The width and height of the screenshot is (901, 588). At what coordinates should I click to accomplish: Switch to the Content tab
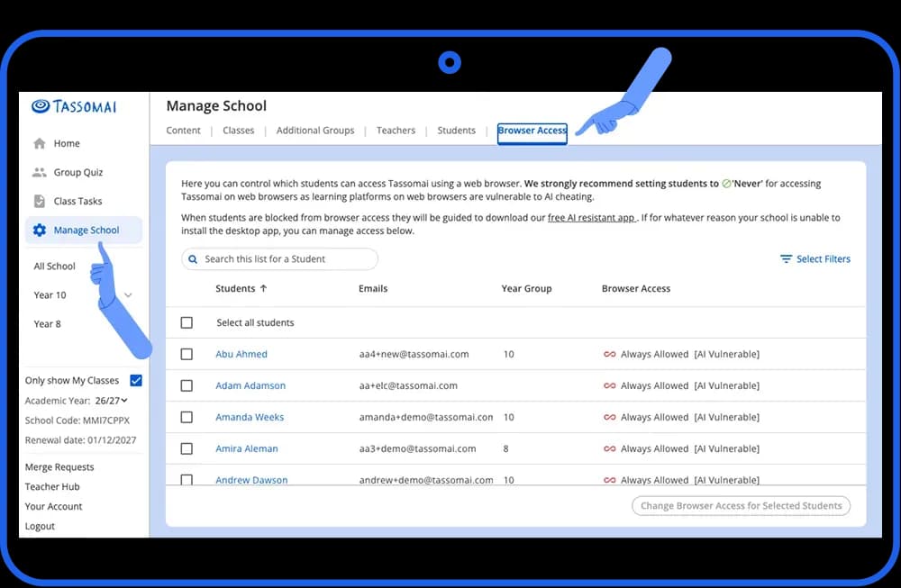[183, 131]
